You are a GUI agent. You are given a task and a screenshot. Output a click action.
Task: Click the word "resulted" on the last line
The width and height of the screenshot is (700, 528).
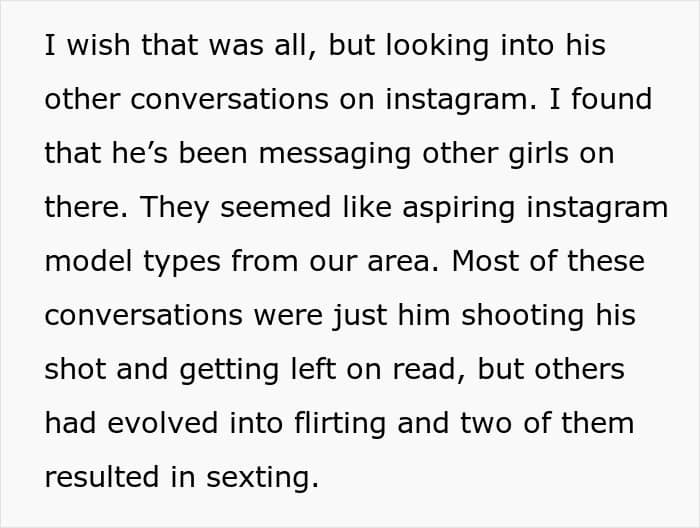click(x=102, y=477)
